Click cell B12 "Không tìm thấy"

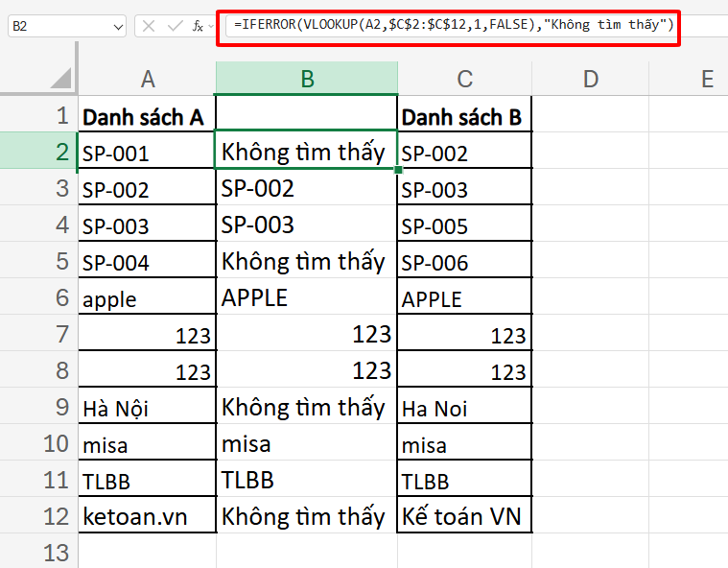[x=306, y=515]
